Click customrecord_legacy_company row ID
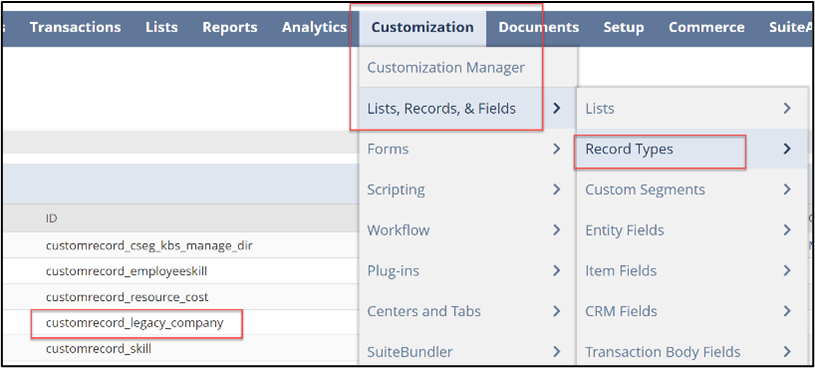The image size is (815, 368). (135, 323)
